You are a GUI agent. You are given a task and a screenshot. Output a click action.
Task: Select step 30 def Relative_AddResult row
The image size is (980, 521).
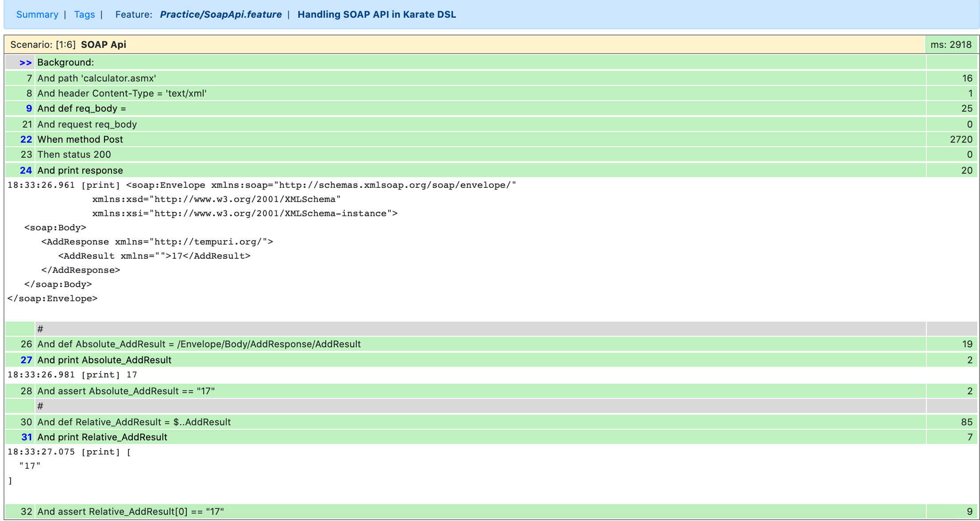tap(134, 422)
